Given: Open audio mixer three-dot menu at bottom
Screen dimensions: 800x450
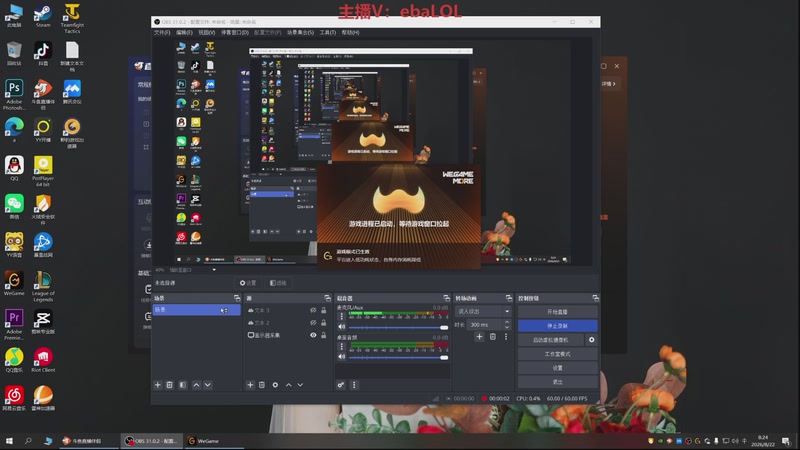Looking at the screenshot, I should [x=354, y=385].
